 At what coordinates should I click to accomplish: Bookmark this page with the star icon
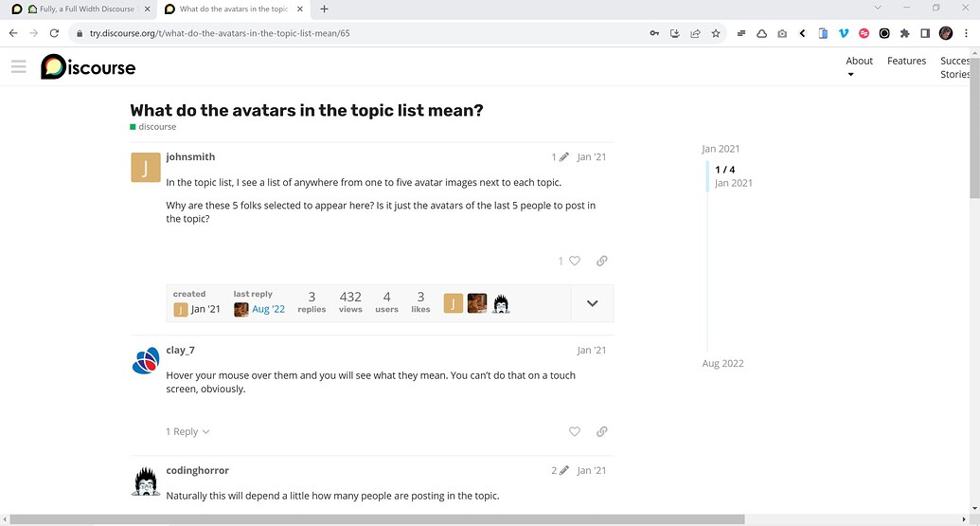point(716,33)
